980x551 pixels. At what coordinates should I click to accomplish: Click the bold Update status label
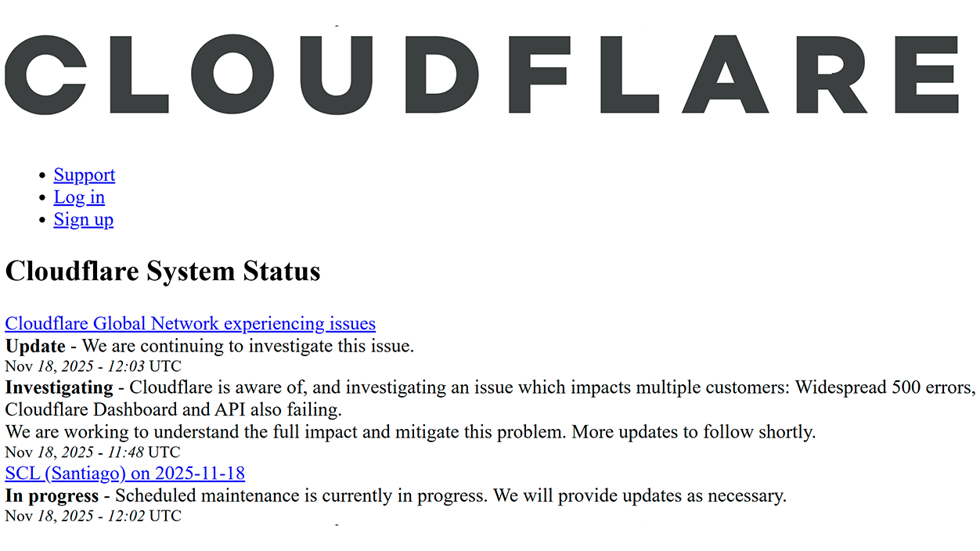(x=35, y=346)
